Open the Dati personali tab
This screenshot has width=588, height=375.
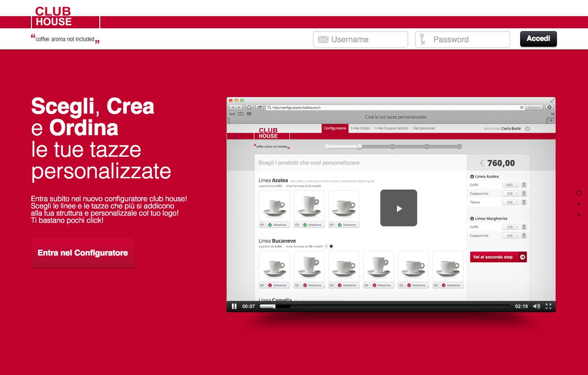tap(424, 128)
